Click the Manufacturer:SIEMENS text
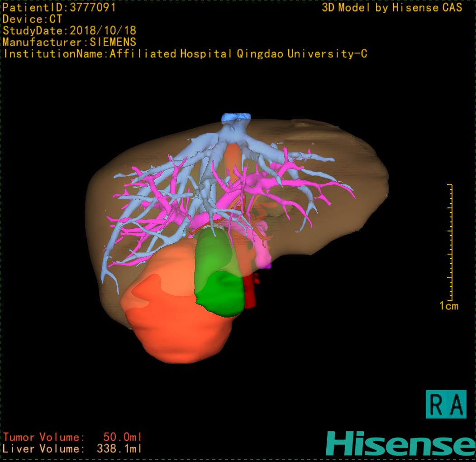Image resolution: width=476 pixels, height=462 pixels. tap(69, 42)
